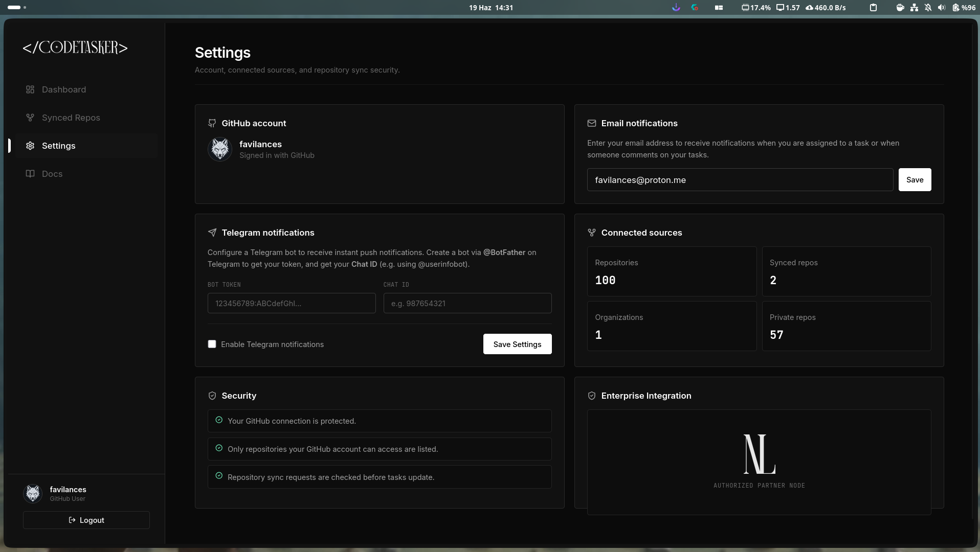Screen dimensions: 980x552
Task: Click the teal tray app icon with red badge
Action: 695,8
